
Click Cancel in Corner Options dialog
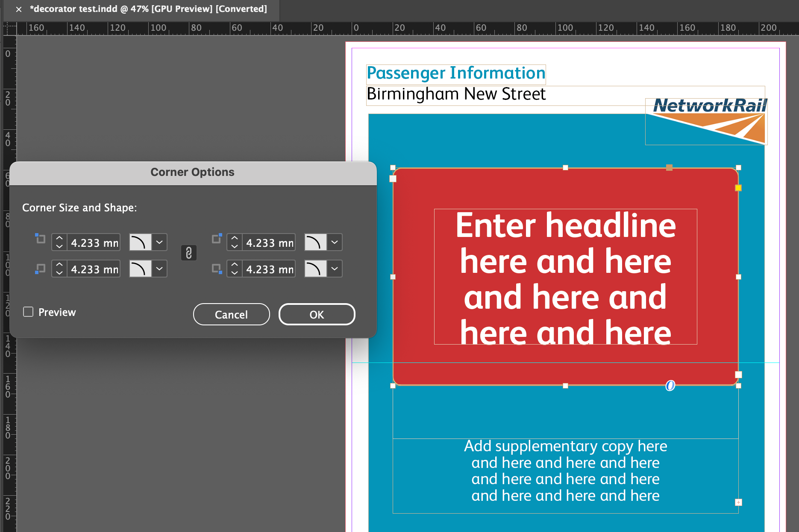click(231, 314)
